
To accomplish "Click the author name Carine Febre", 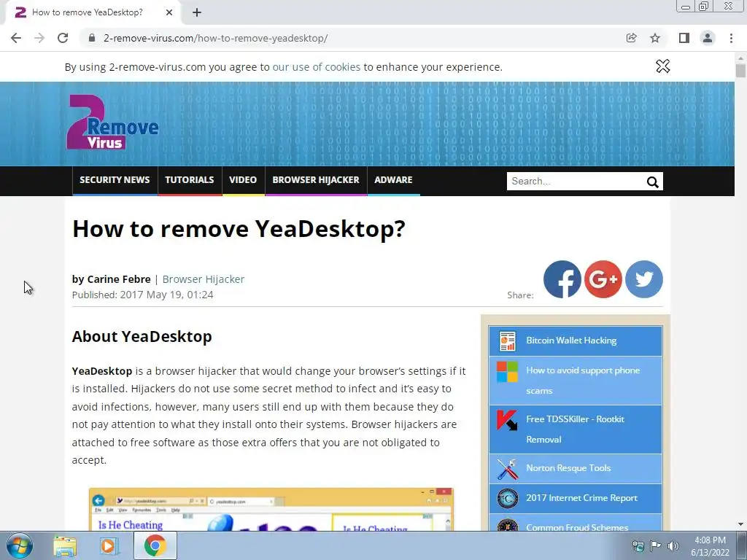I will [119, 279].
